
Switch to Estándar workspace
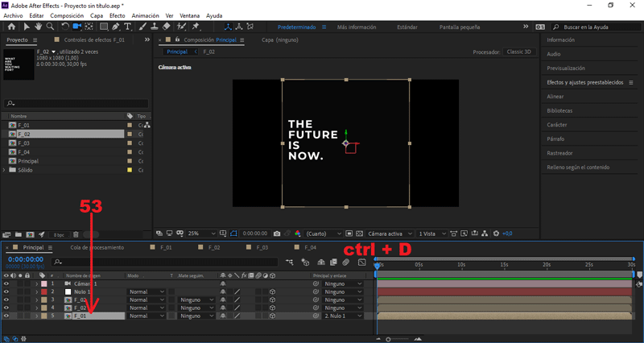(x=407, y=27)
